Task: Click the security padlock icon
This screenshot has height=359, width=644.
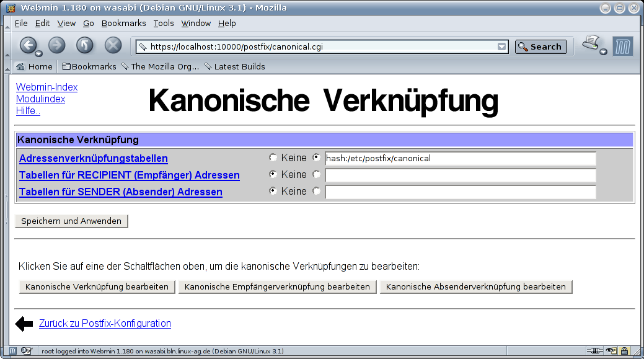Action: [624, 351]
